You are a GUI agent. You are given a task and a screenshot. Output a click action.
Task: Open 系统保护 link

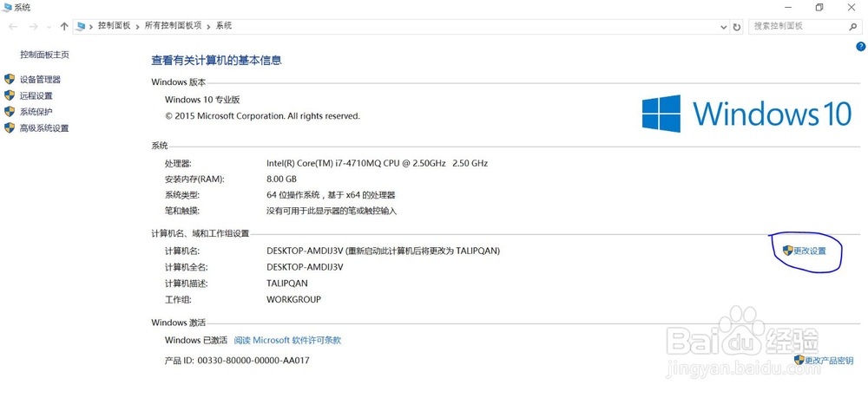36,112
